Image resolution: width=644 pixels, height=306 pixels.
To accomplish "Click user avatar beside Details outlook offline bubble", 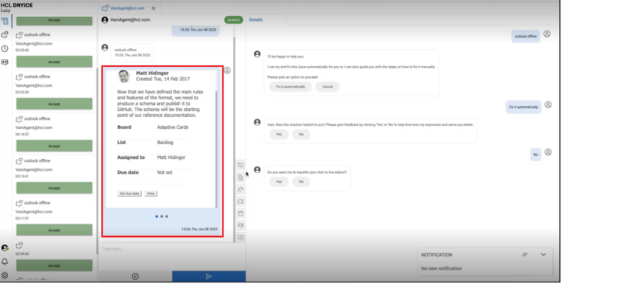I will [x=547, y=34].
